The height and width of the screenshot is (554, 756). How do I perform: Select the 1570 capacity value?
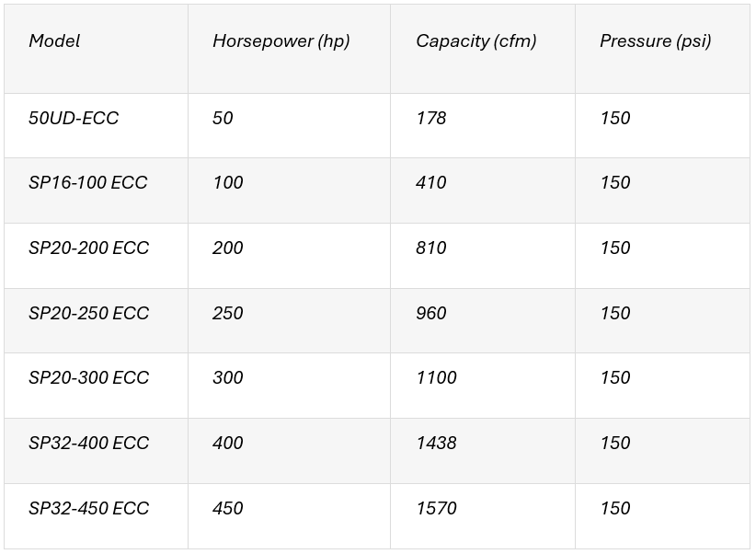click(436, 508)
